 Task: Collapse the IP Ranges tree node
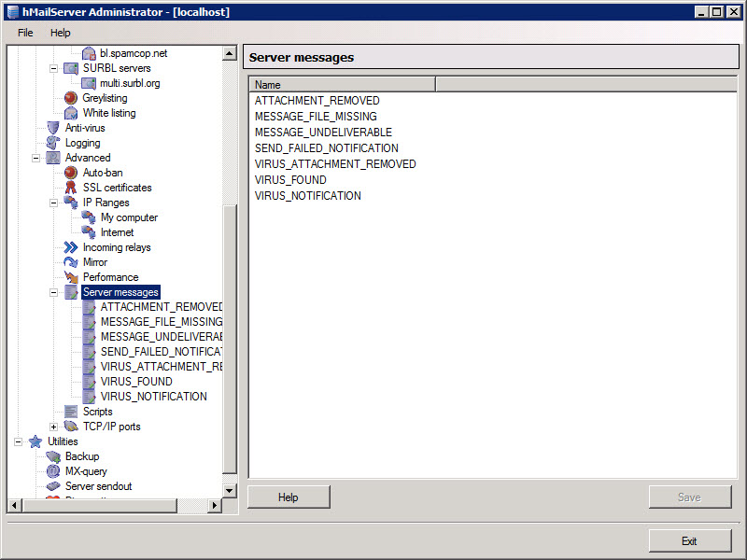pos(53,203)
